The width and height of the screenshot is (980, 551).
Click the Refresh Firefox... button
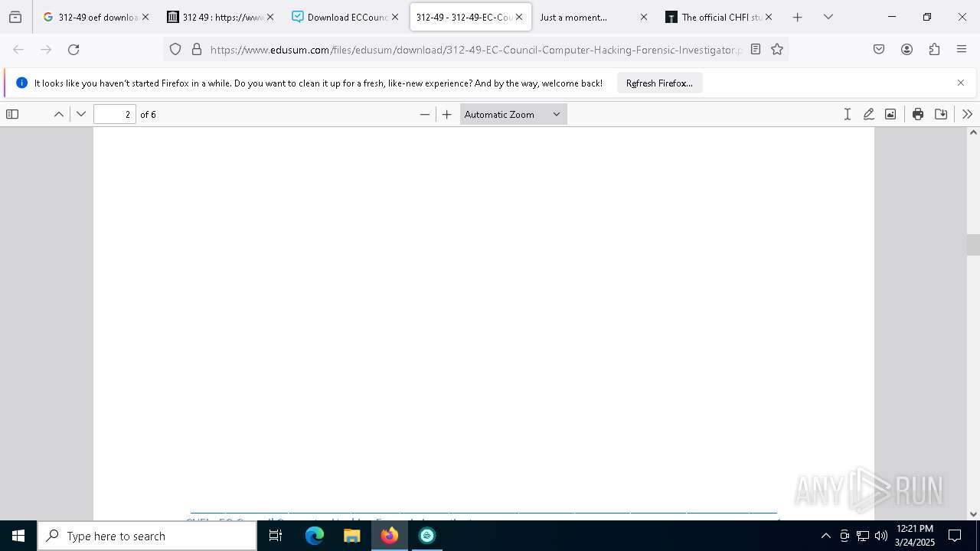tap(659, 83)
